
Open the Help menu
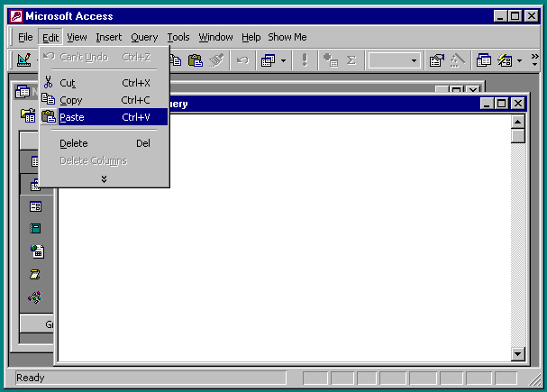pyautogui.click(x=251, y=37)
